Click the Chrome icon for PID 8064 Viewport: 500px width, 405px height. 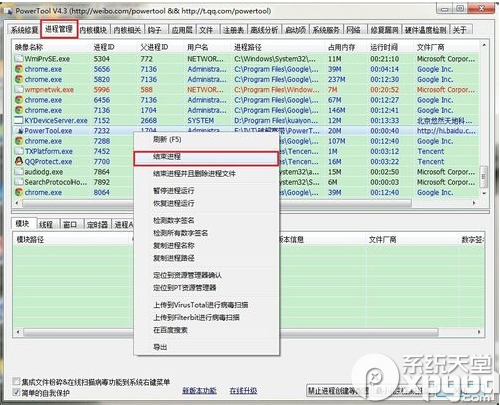(x=19, y=192)
